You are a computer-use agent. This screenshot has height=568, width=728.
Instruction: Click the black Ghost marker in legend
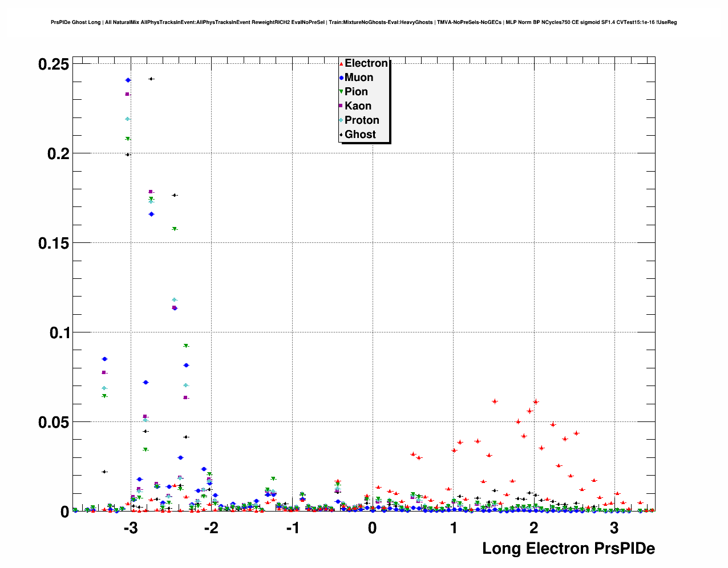pos(341,135)
